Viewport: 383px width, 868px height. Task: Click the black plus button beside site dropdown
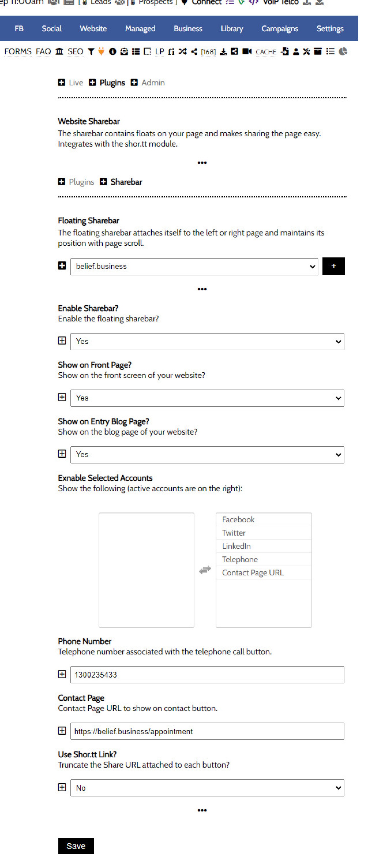click(x=333, y=266)
